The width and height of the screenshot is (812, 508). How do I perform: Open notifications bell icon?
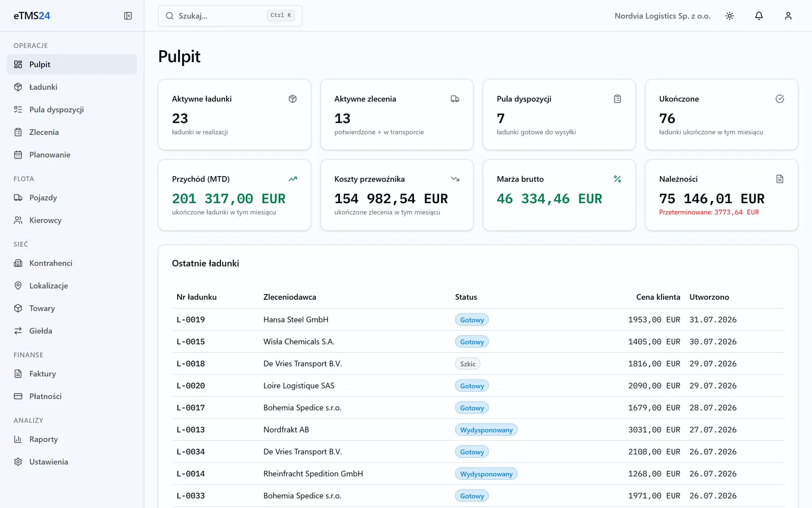click(759, 16)
